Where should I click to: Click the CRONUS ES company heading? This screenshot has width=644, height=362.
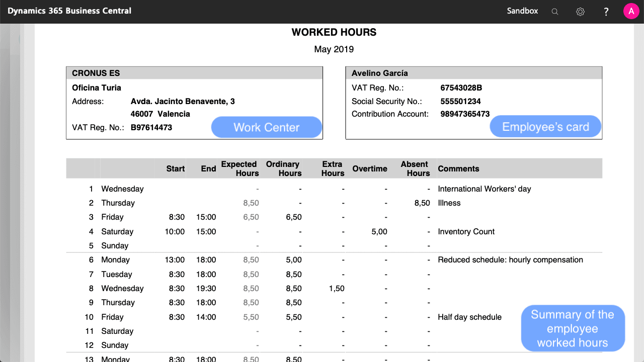pyautogui.click(x=96, y=73)
